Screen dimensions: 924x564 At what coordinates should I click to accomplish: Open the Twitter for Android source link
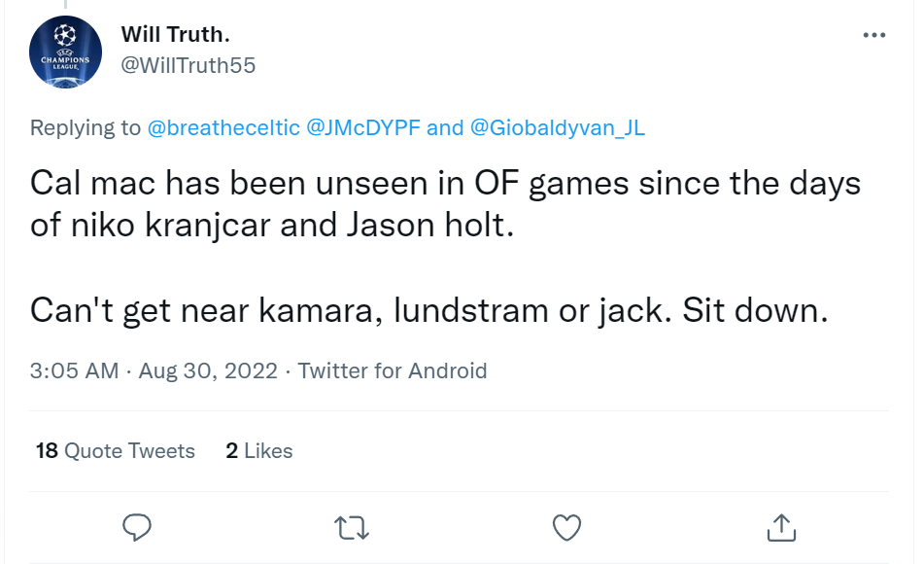[392, 370]
